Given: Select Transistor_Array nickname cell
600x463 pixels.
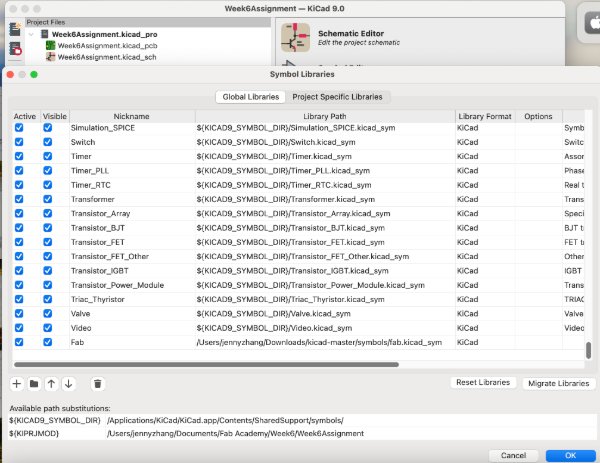Looking at the screenshot, I should (132, 214).
